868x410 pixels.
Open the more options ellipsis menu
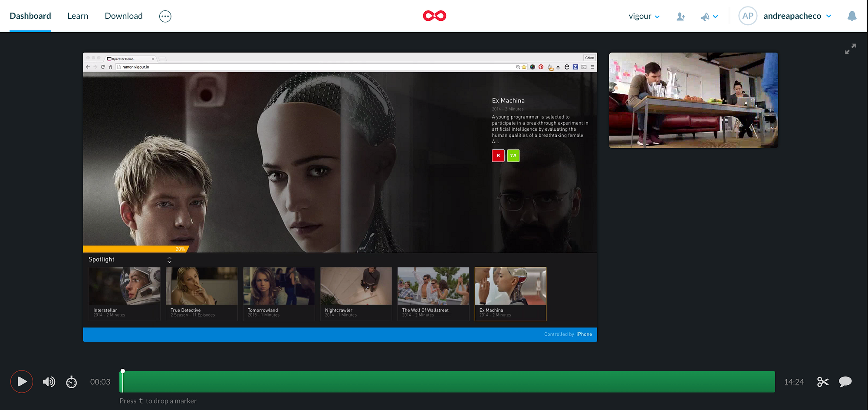[x=165, y=17]
